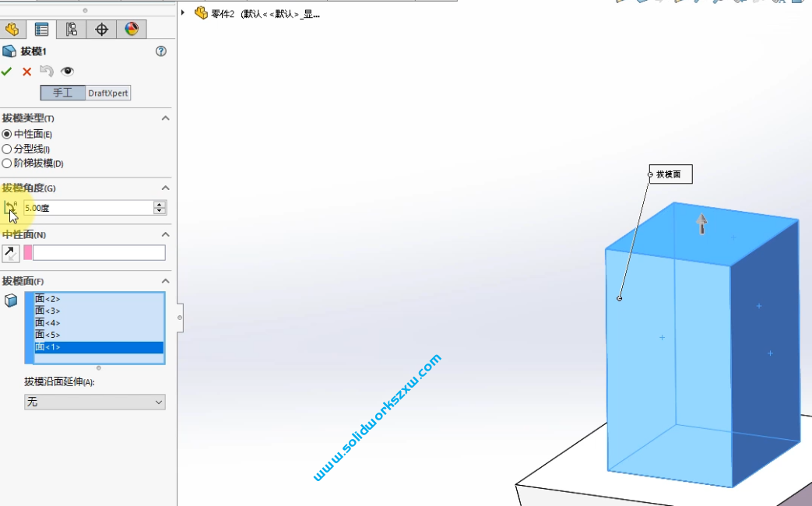The height and width of the screenshot is (506, 812).
Task: Open the DimXpertManager crosshair tab
Action: (x=101, y=30)
